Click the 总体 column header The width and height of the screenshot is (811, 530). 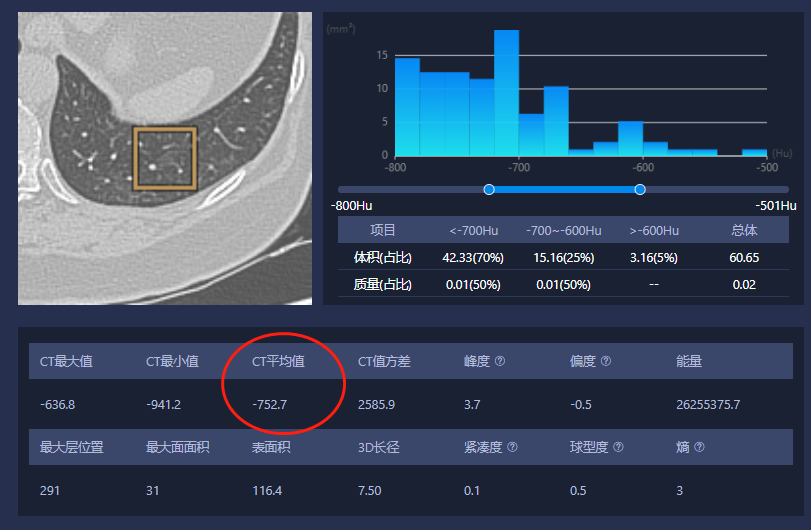[x=744, y=231]
